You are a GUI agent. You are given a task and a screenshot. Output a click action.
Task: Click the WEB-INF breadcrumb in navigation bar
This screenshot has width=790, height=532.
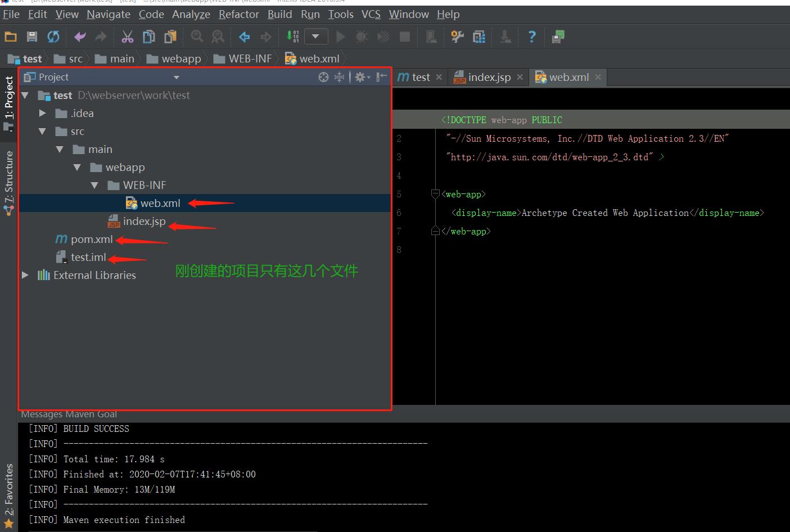point(243,59)
